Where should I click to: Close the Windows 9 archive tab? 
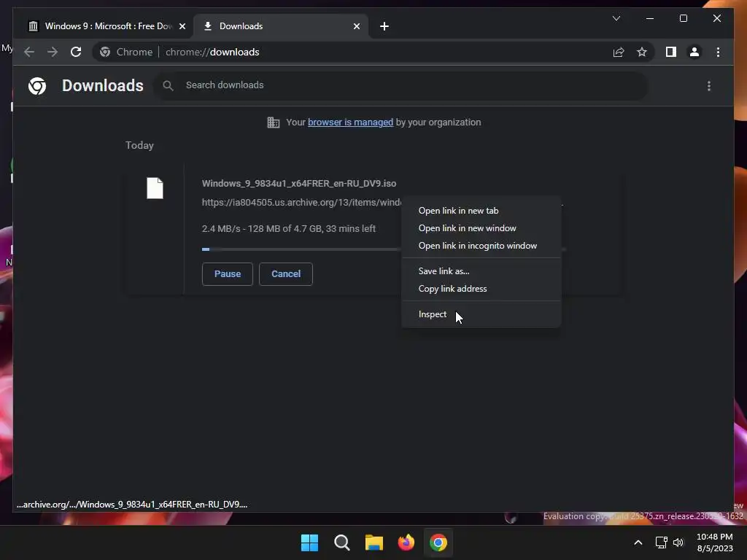[x=182, y=26]
